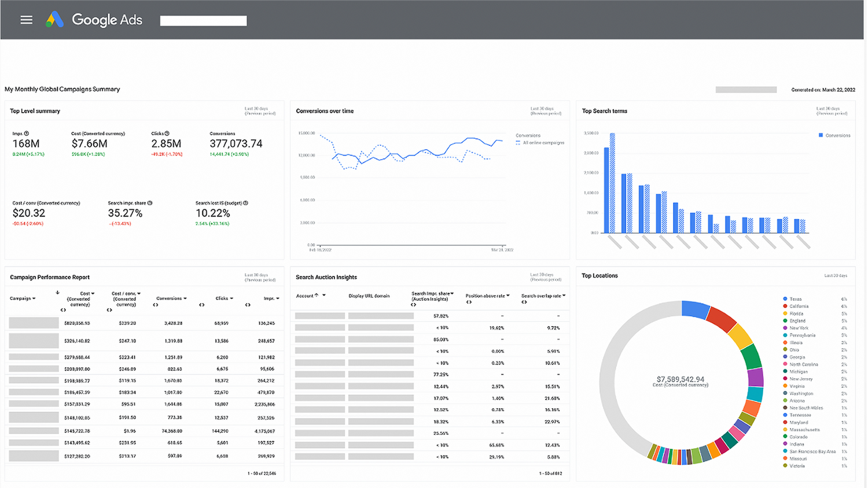The image size is (868, 488).
Task: Click sort arrow beside Campaign column
Action: click(x=57, y=293)
